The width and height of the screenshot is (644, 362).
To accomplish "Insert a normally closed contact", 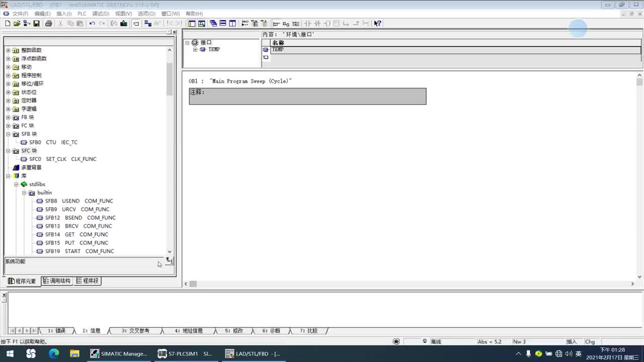I will [317, 23].
